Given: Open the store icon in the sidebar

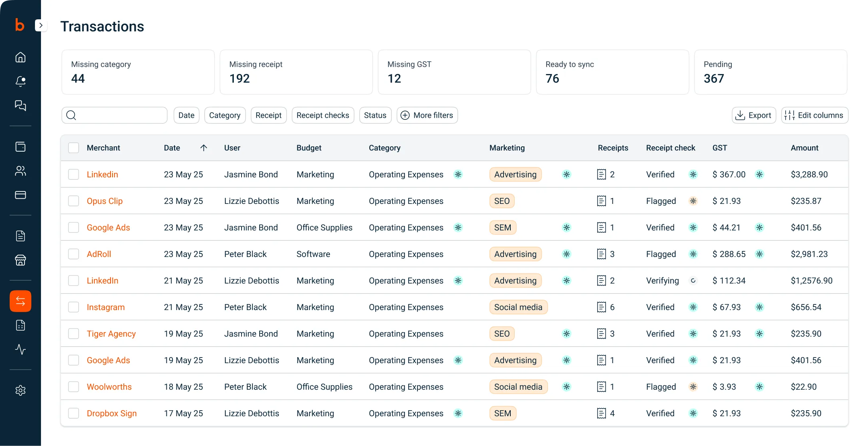Looking at the screenshot, I should pyautogui.click(x=20, y=260).
